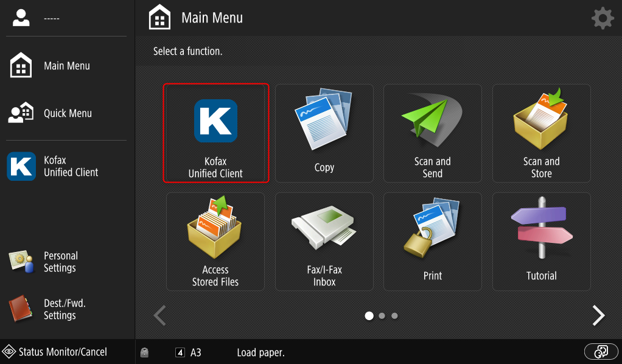Open the Fax/I-Fax Inbox
622x364 pixels.
(324, 242)
